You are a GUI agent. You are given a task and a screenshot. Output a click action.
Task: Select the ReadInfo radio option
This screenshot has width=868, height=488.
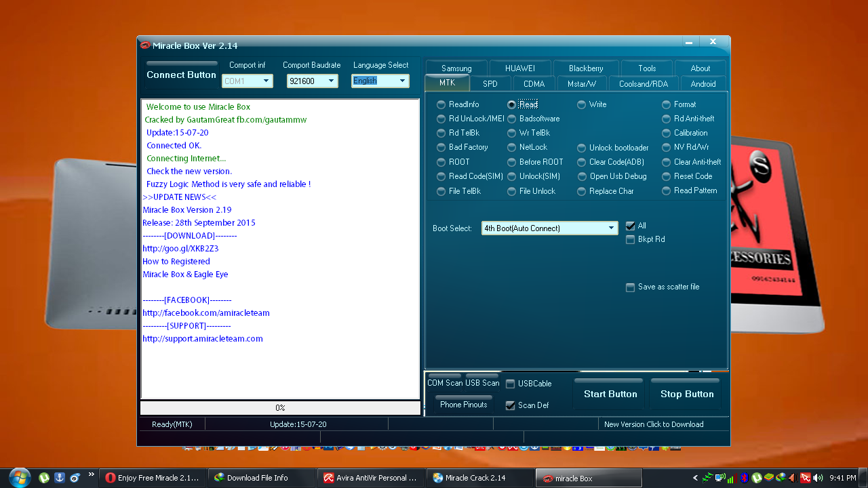[x=441, y=104]
